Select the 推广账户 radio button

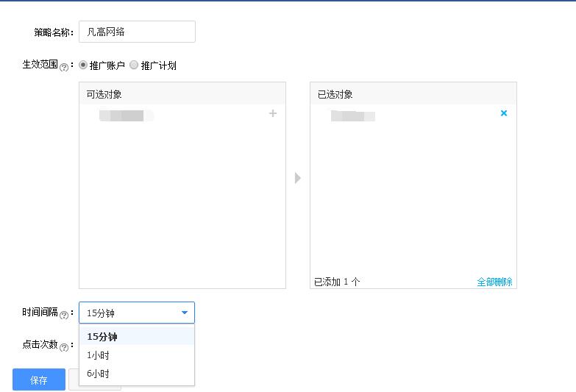[83, 65]
